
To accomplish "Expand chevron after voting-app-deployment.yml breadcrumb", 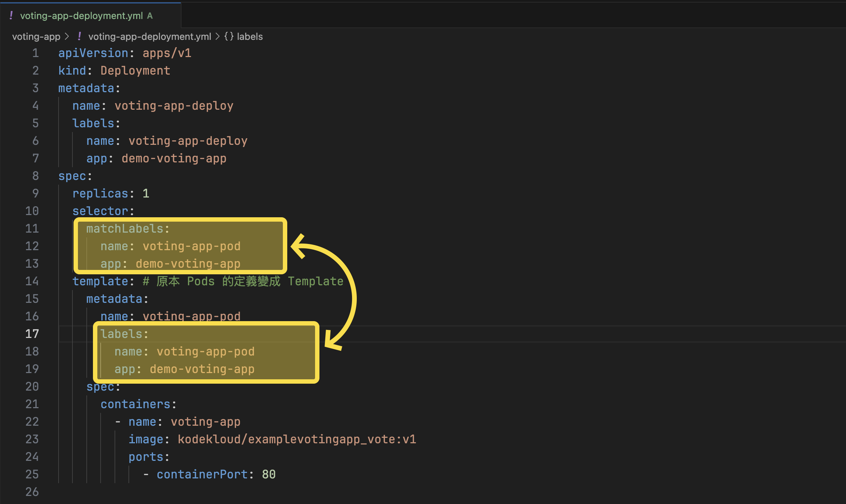I will (217, 37).
